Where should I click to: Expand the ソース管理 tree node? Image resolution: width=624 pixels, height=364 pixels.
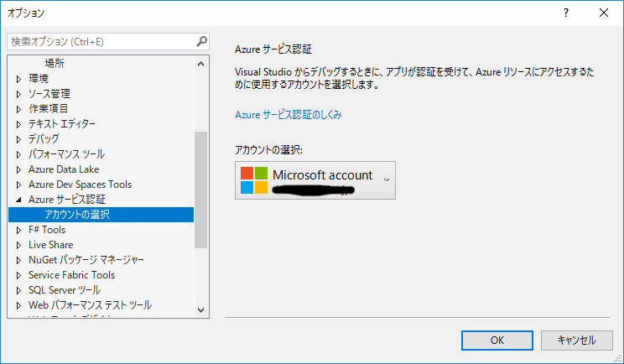18,94
